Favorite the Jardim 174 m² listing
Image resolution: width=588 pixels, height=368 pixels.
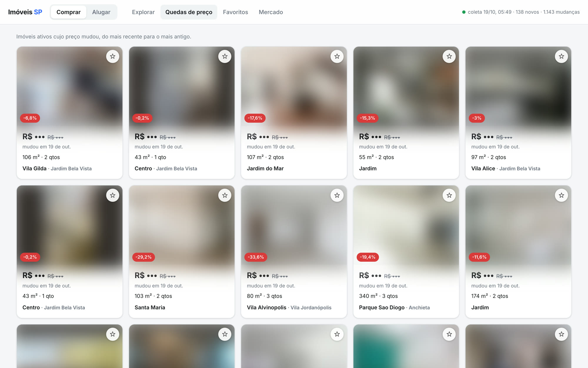(562, 195)
